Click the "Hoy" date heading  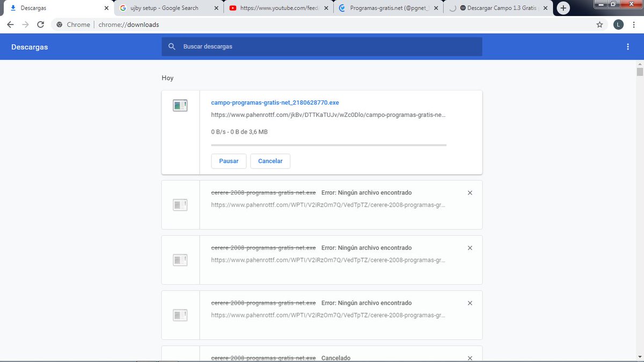tap(167, 78)
